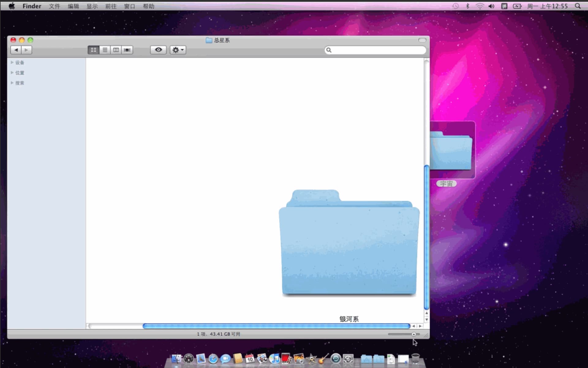Toggle toolbar with the pill button

pyautogui.click(x=422, y=40)
